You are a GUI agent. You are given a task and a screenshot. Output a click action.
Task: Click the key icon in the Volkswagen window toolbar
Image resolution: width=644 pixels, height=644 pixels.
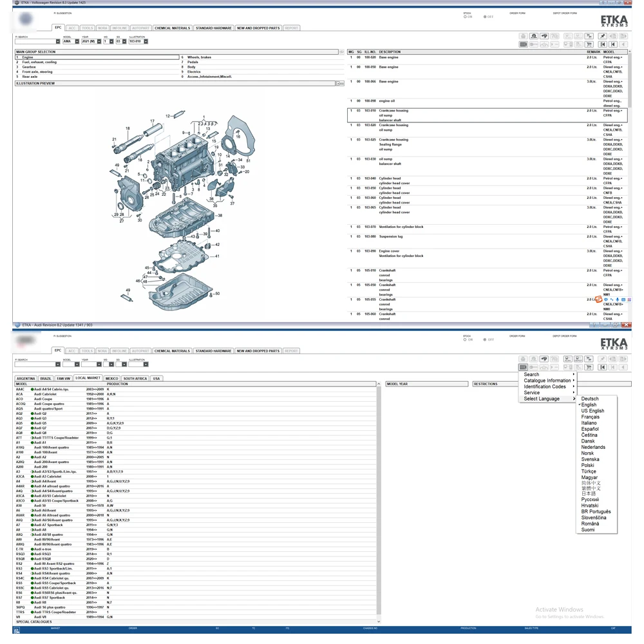533,44
